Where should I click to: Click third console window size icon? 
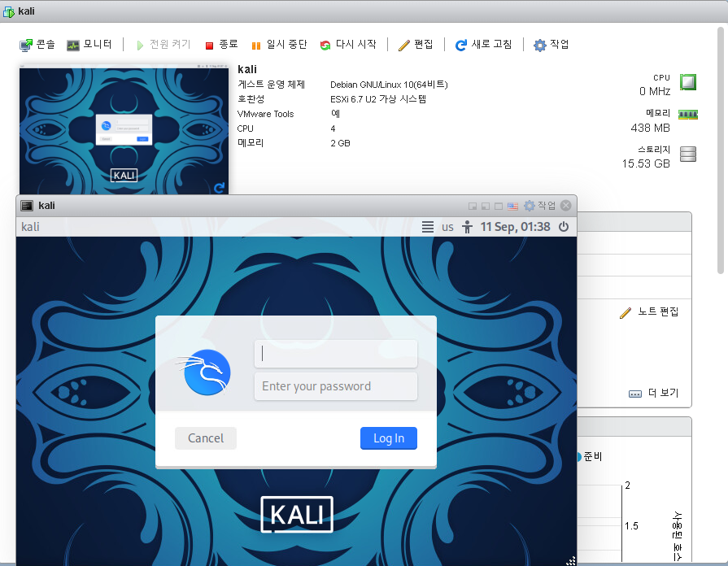499,207
